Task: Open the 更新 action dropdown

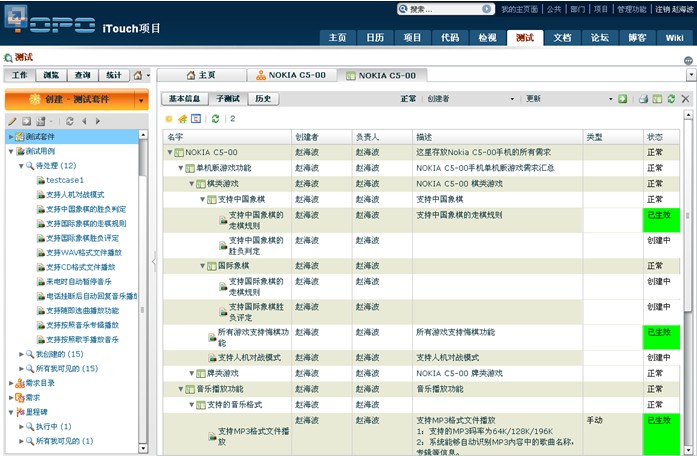Action: point(611,99)
